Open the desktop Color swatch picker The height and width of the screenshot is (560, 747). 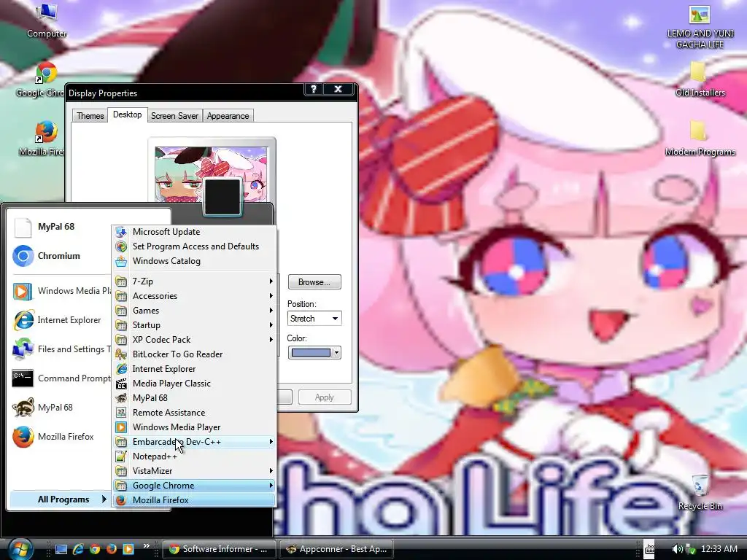[x=314, y=353]
